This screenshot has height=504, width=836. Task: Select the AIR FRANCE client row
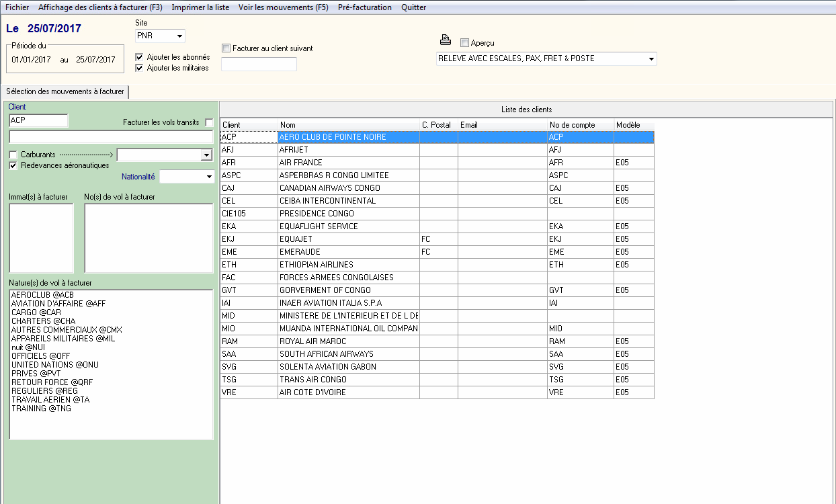tap(300, 163)
